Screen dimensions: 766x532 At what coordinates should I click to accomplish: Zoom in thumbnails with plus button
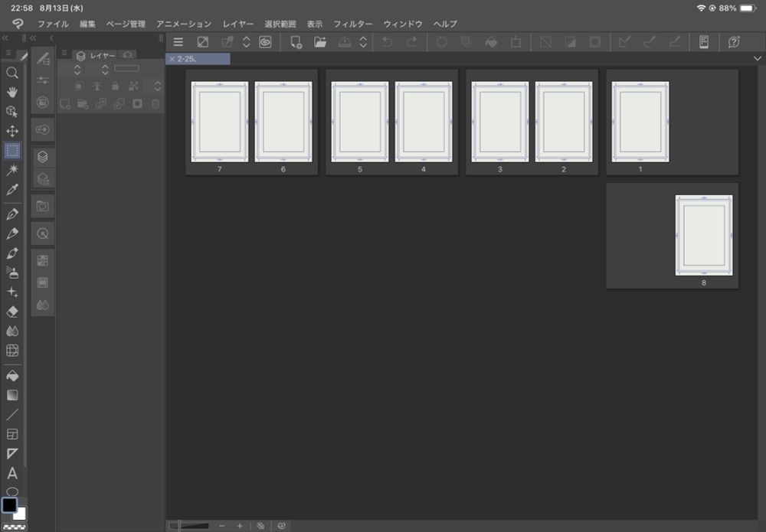[240, 526]
